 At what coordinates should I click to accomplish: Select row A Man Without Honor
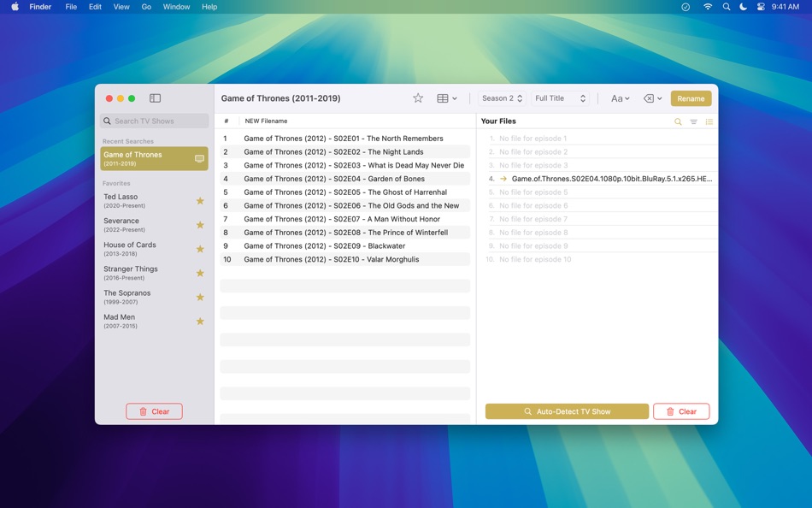click(345, 219)
